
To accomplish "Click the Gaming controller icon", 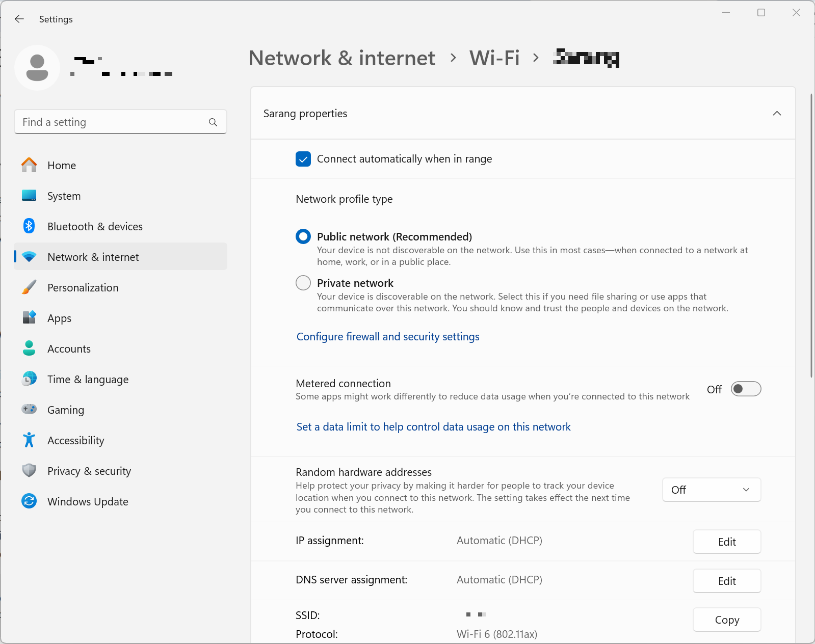I will 29,409.
